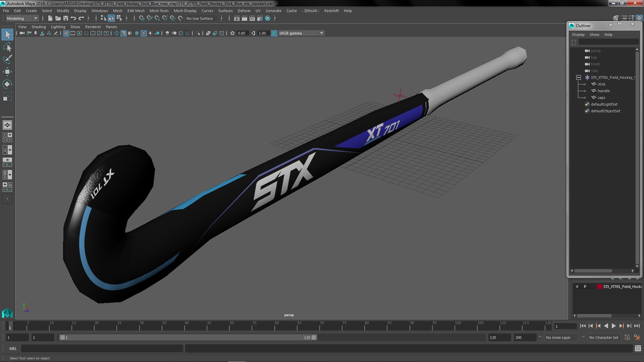Select the arrow Select tool
Screen dimensions: 644x362
(7, 35)
